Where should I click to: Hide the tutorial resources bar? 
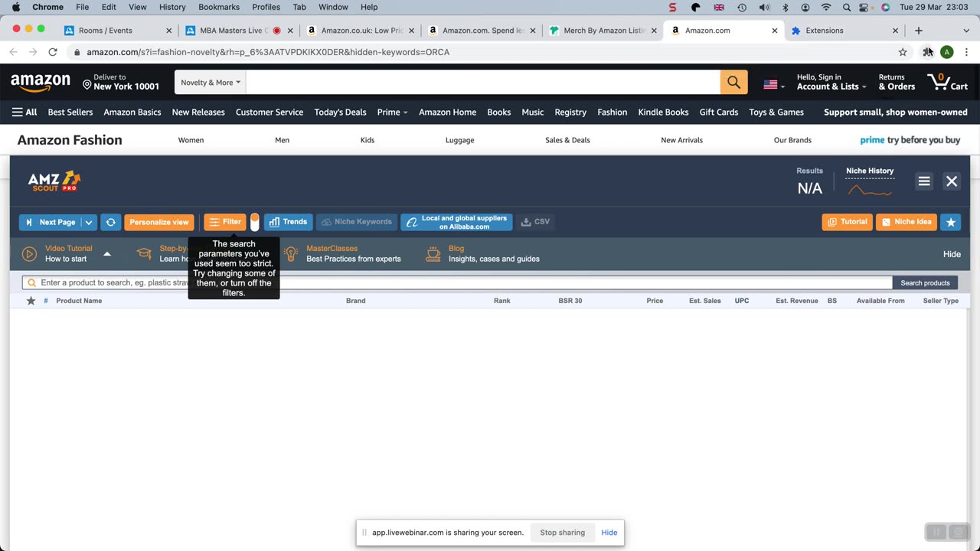(x=952, y=254)
